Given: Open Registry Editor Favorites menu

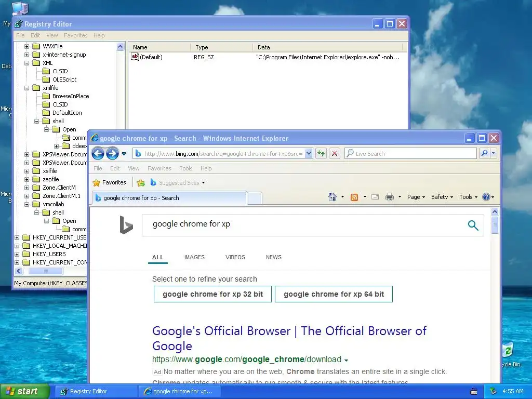Looking at the screenshot, I should coord(76,35).
